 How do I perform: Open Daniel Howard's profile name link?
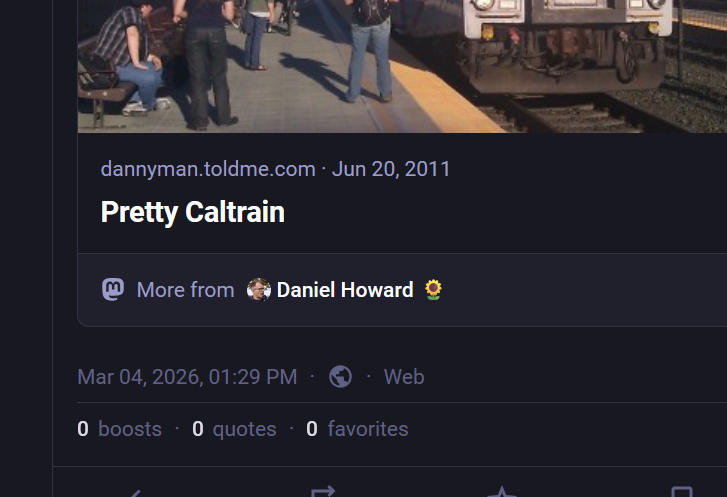point(345,290)
